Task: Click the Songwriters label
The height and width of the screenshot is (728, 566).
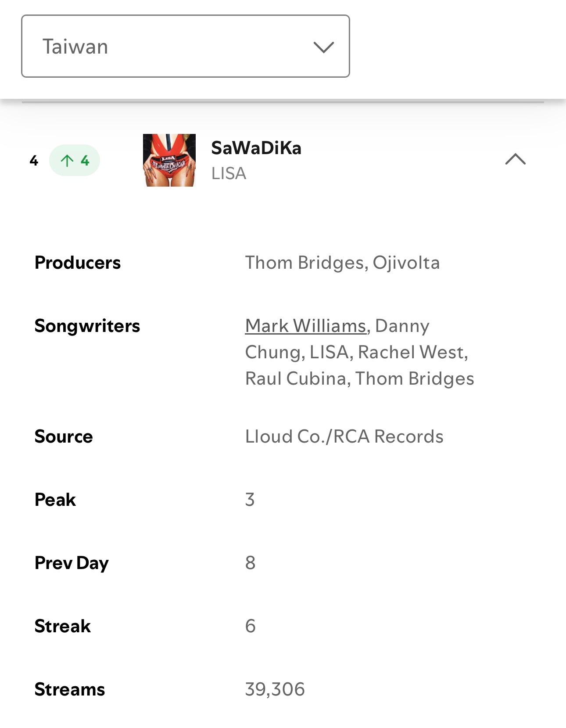Action: (x=87, y=326)
